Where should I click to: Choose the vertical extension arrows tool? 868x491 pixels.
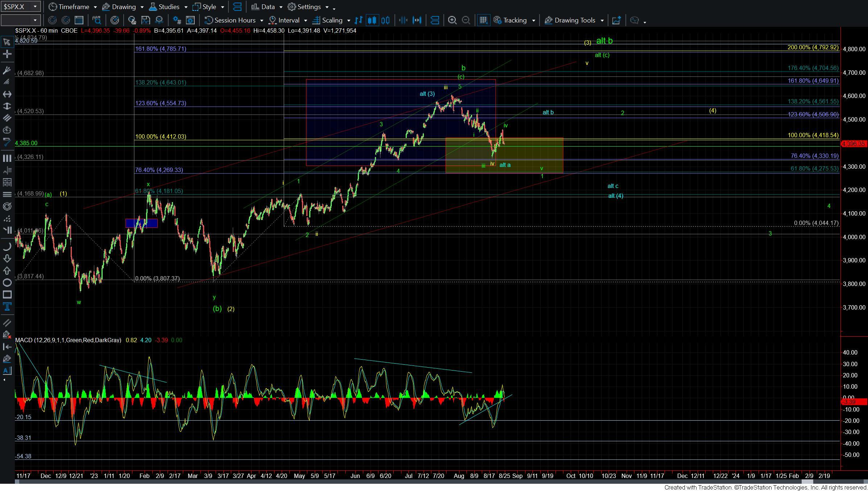[7, 106]
